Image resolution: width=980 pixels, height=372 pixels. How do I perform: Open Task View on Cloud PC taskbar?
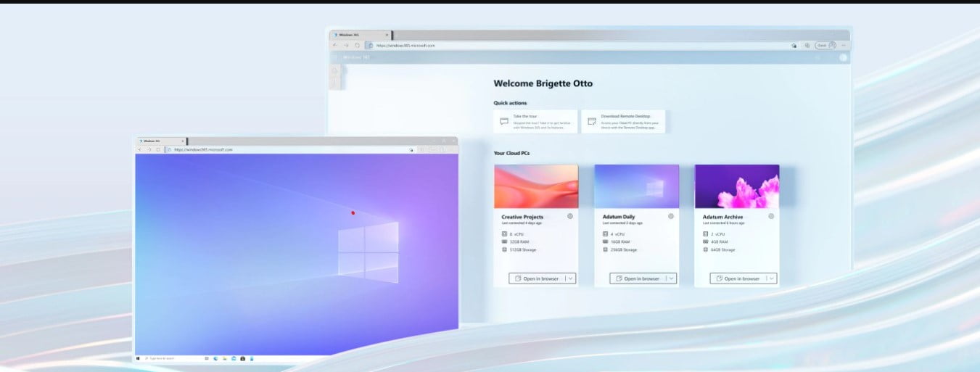tap(207, 358)
